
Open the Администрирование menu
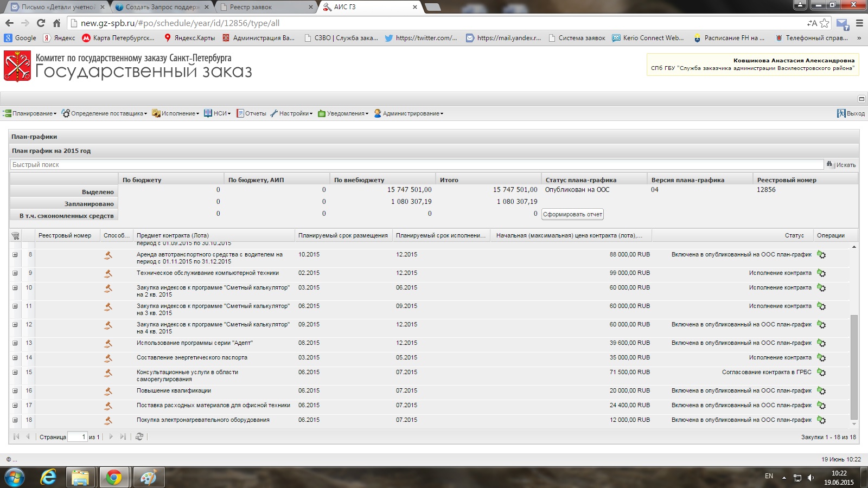pyautogui.click(x=409, y=113)
